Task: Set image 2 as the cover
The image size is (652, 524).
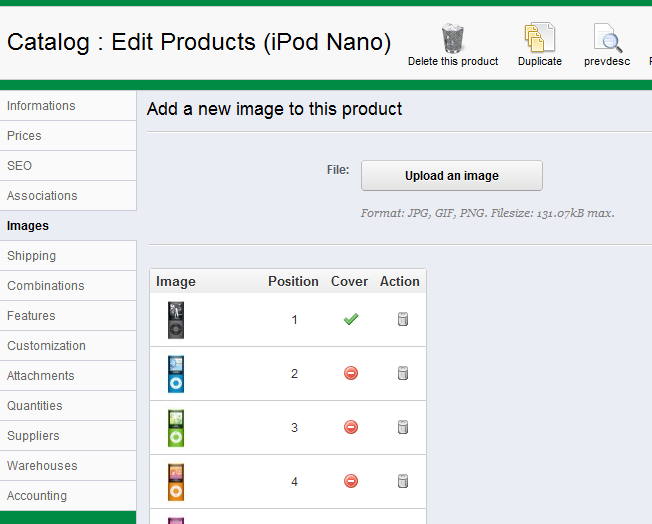Action: tap(350, 374)
